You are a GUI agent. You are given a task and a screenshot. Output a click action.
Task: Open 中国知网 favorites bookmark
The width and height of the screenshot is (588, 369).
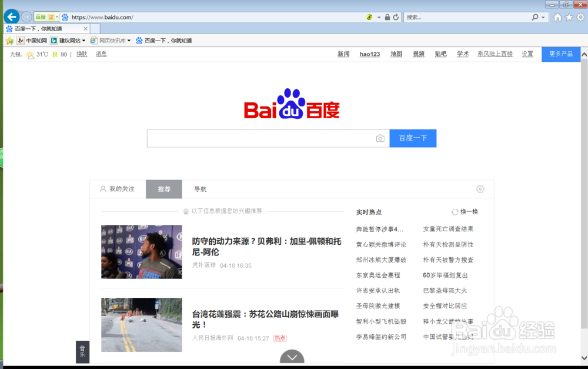32,41
